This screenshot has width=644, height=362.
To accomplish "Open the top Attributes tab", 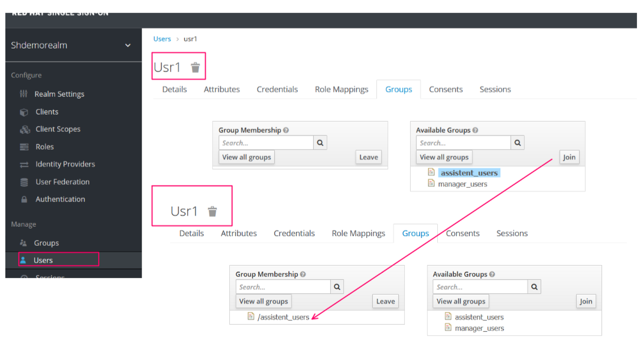I will click(x=222, y=89).
